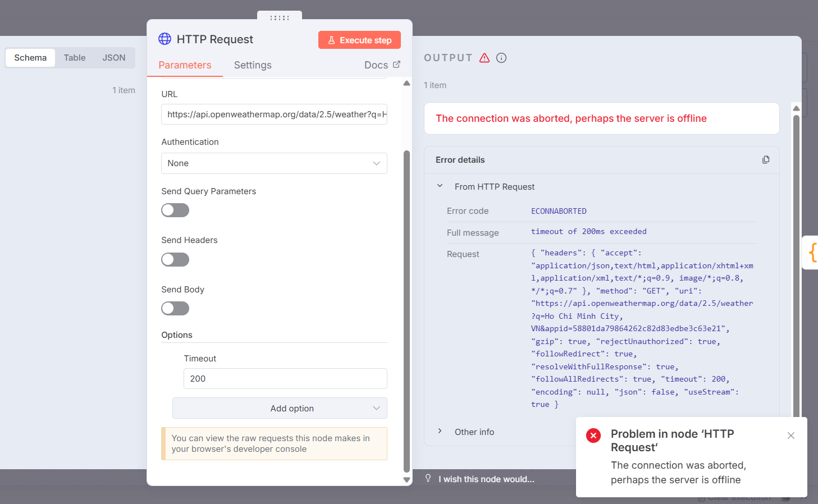Close the Problem in node notification
This screenshot has height=504, width=818.
click(x=791, y=436)
